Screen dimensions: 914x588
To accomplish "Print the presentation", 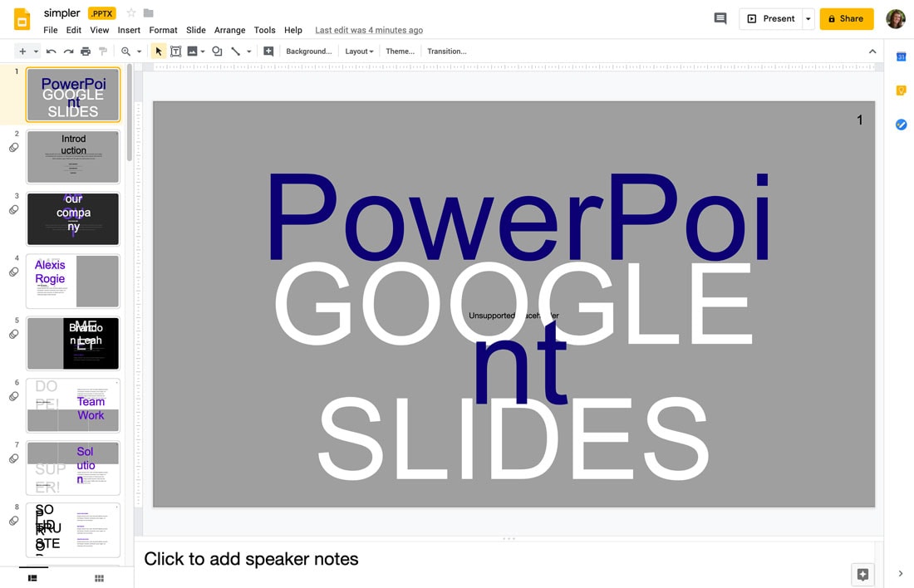I will coord(86,51).
